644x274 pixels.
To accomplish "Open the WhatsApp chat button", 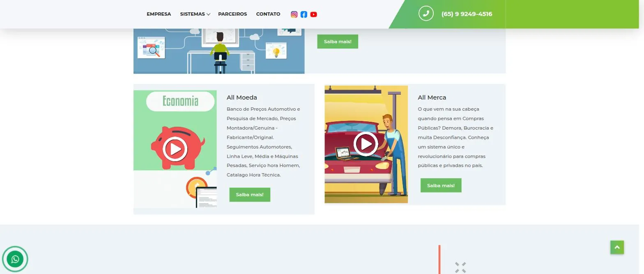I will coord(15,259).
